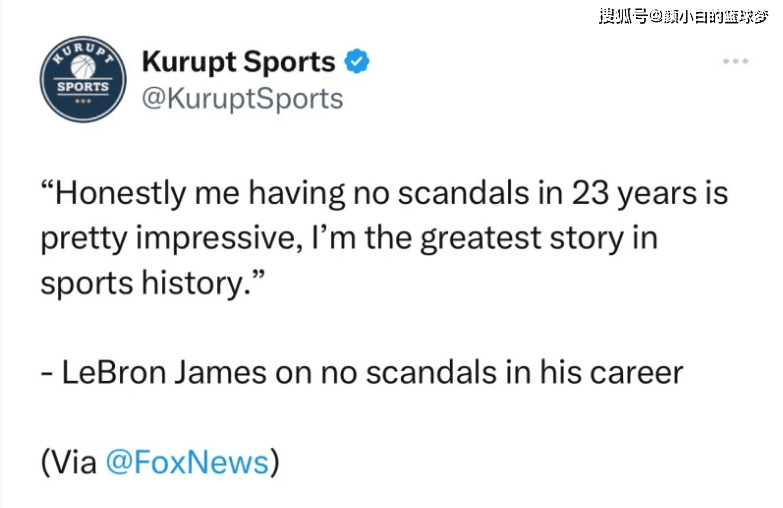Click the words "greatest story in"

tap(538, 238)
